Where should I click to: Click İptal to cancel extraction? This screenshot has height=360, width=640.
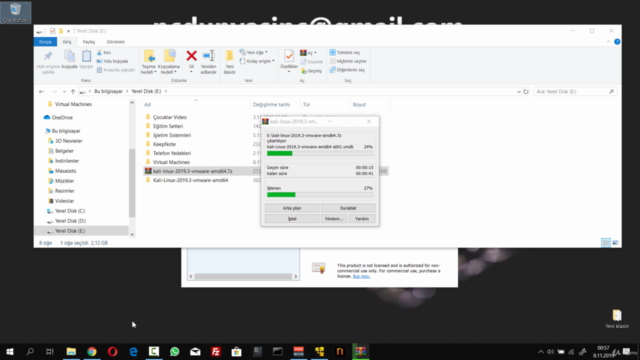point(292,219)
